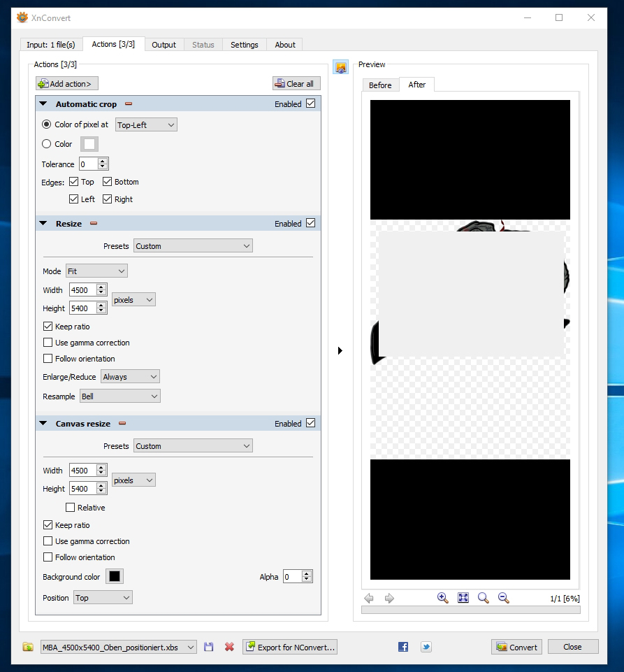The height and width of the screenshot is (672, 624).
Task: Enable Follow orientation in Resize section
Action: point(48,358)
